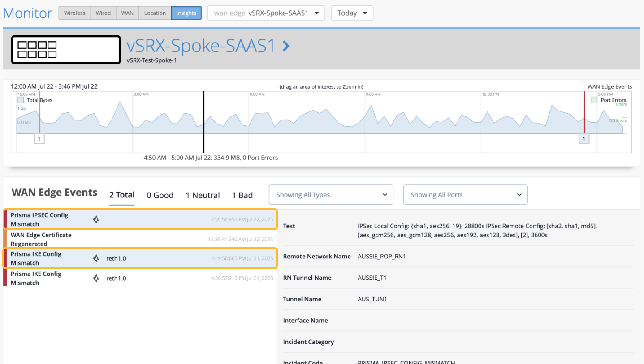This screenshot has height=364, width=644.
Task: Switch to the Wired tab
Action: [103, 13]
